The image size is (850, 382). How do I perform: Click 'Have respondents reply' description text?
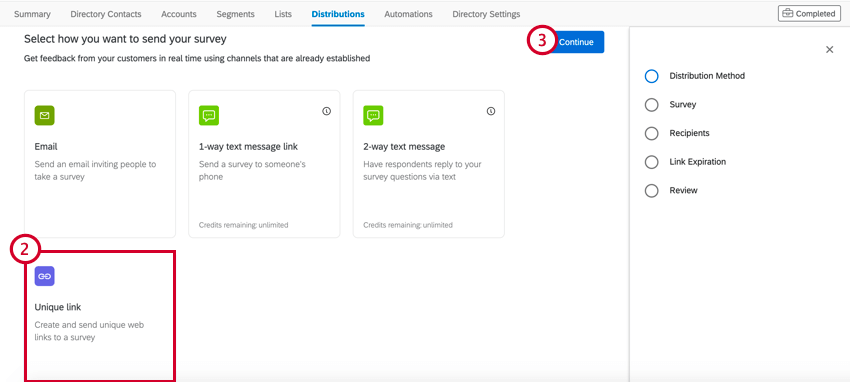tap(422, 170)
